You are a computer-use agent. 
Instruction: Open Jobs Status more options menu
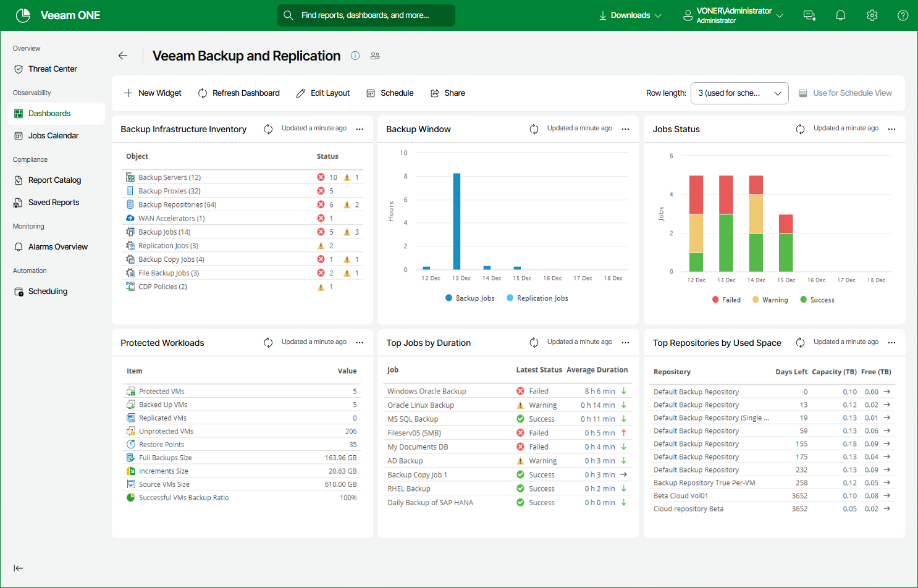tap(891, 129)
